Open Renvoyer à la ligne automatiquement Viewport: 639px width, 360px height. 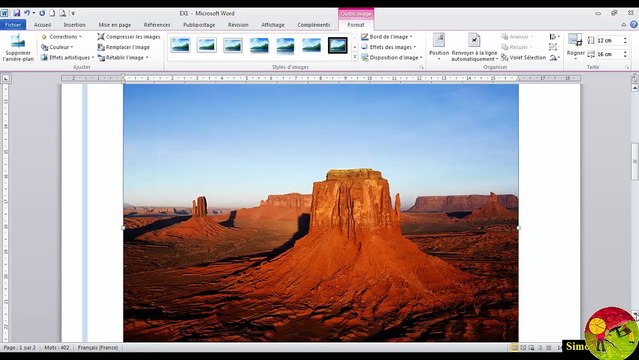[474, 48]
